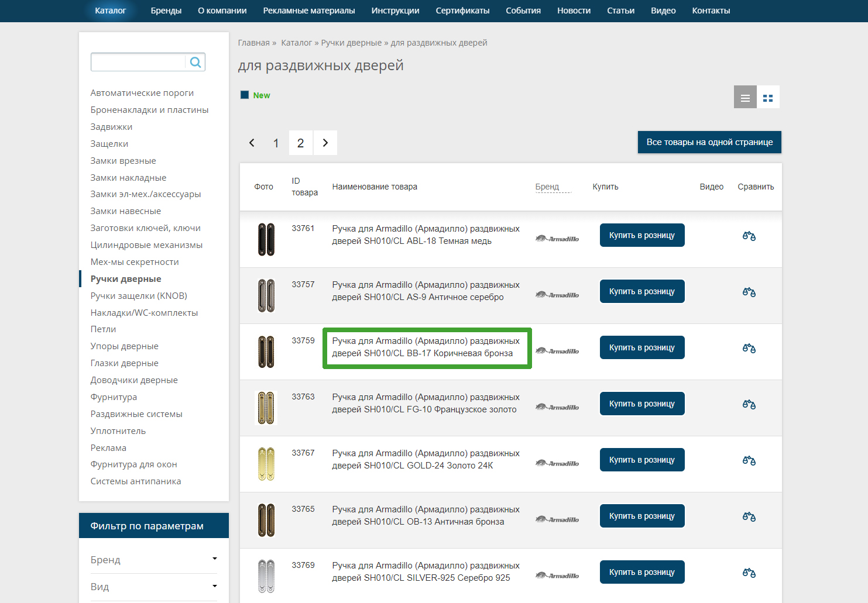Compare product 33769 scales icon
Screen dimensions: 868x603
749,573
